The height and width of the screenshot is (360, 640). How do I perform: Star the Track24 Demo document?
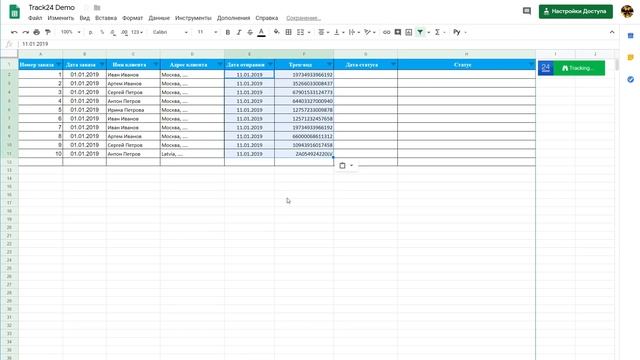pyautogui.click(x=86, y=8)
